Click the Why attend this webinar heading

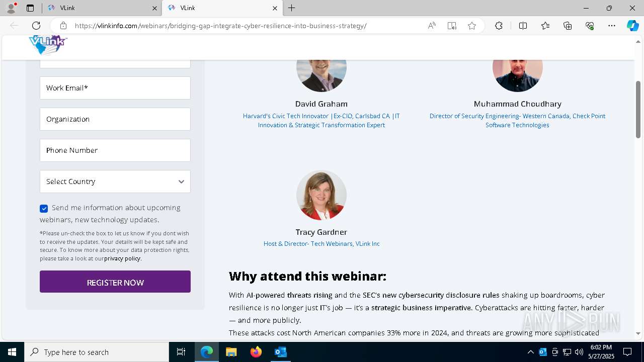click(307, 276)
